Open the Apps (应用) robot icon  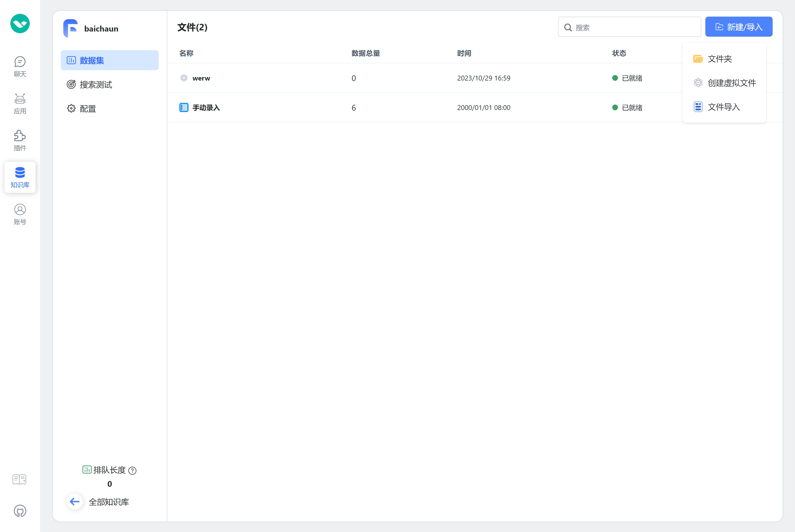20,103
